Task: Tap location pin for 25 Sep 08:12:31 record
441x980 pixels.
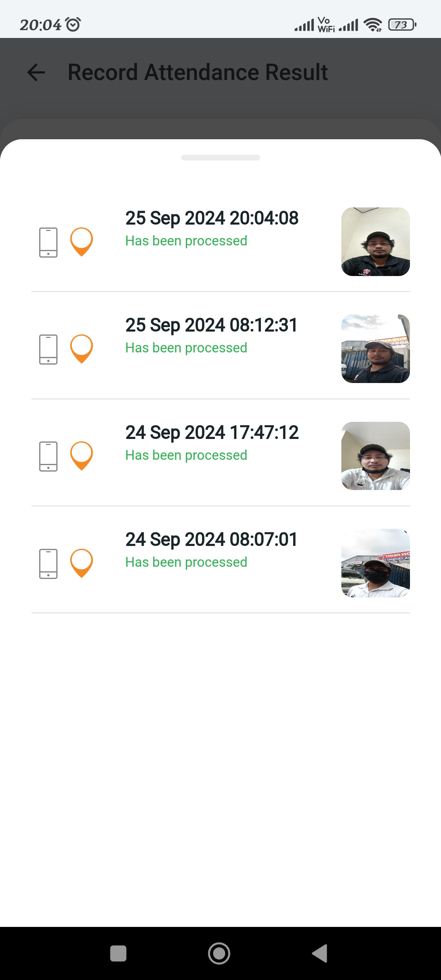Action: point(82,348)
